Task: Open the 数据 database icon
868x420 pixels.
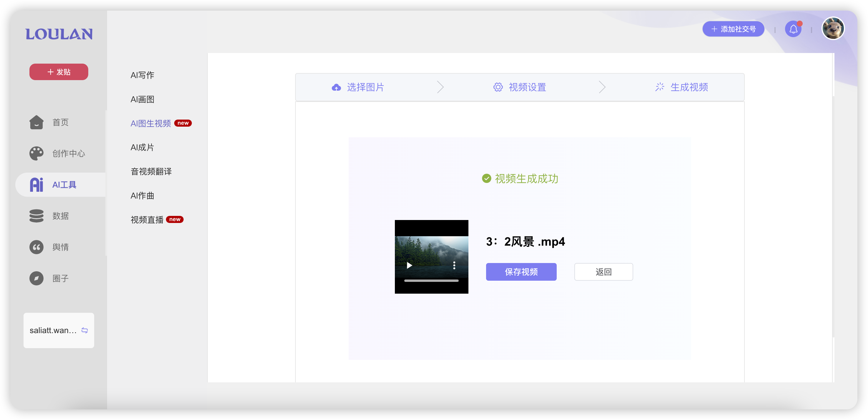Action: (36, 216)
